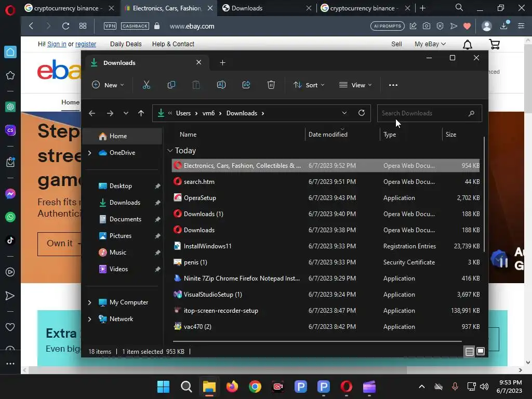532x399 pixels.
Task: Open recent locations chevron in Explorer
Action: (x=126, y=113)
